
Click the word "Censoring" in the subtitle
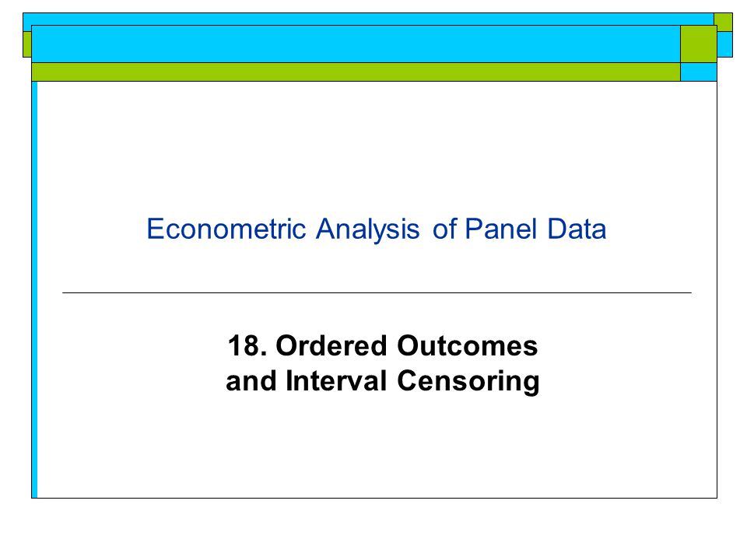pos(468,381)
